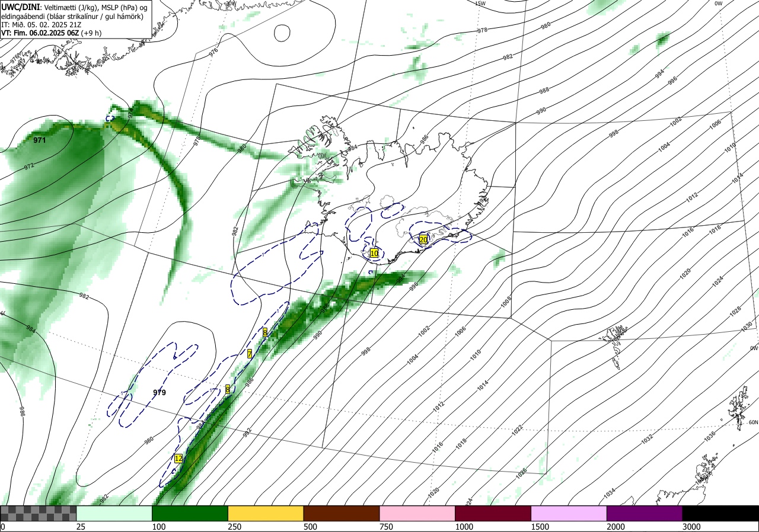Click the 1028 isobar label
The image size is (759, 532).
(735, 311)
